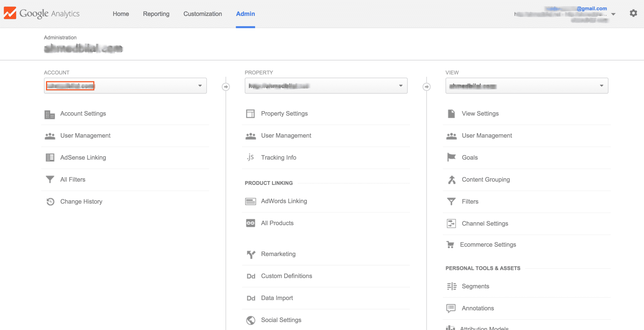Click the settings gear at top right
The width and height of the screenshot is (644, 330).
tap(633, 13)
